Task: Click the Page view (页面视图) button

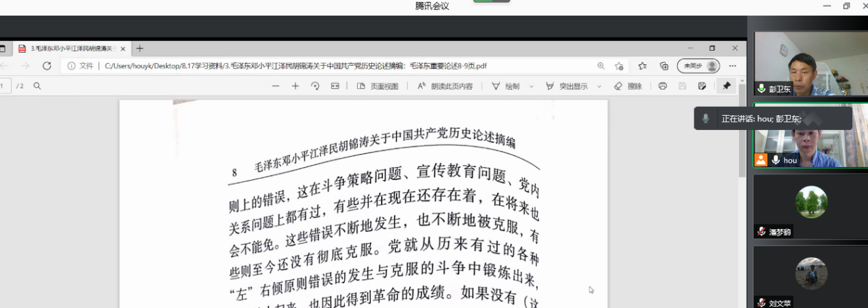Action: [x=378, y=86]
